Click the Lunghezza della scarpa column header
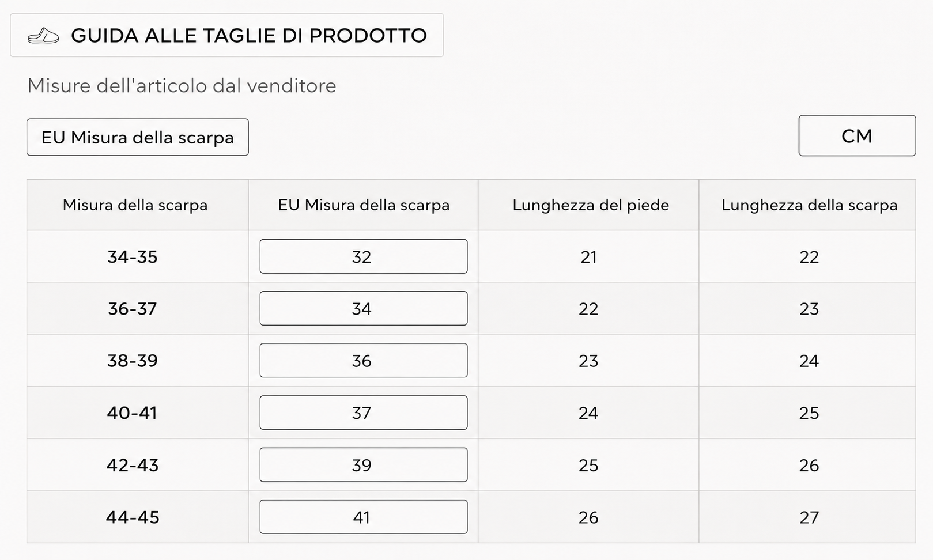Viewport: 933px width, 560px height. pos(809,205)
